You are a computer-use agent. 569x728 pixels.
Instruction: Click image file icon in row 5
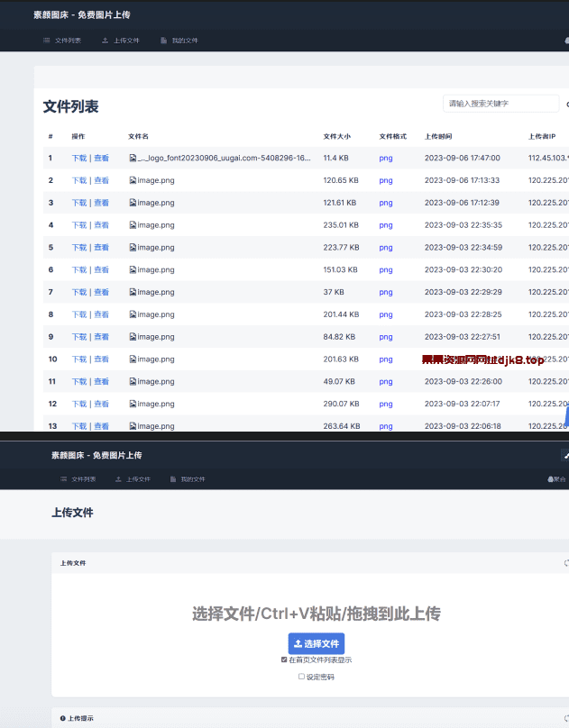tap(133, 247)
